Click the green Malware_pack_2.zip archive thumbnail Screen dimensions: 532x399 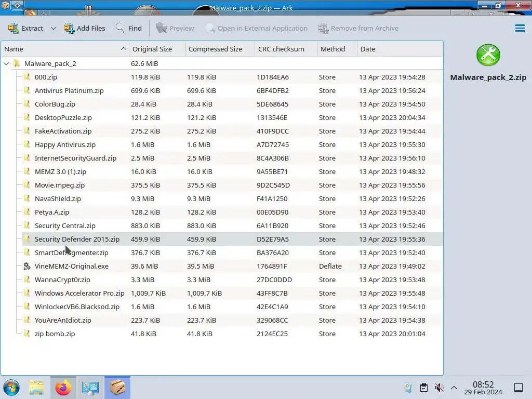[488, 55]
